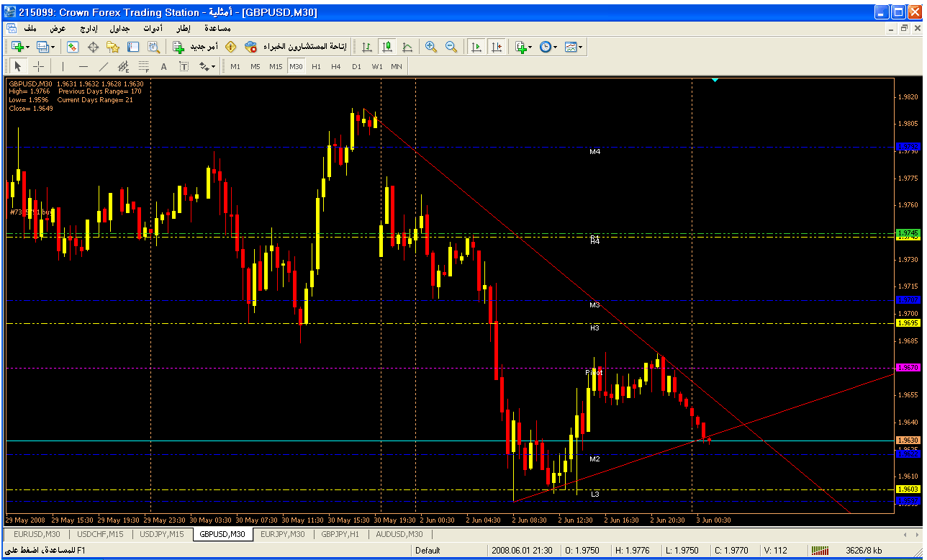Open the Market Watch window icon
This screenshot has height=560, width=927.
click(x=73, y=47)
